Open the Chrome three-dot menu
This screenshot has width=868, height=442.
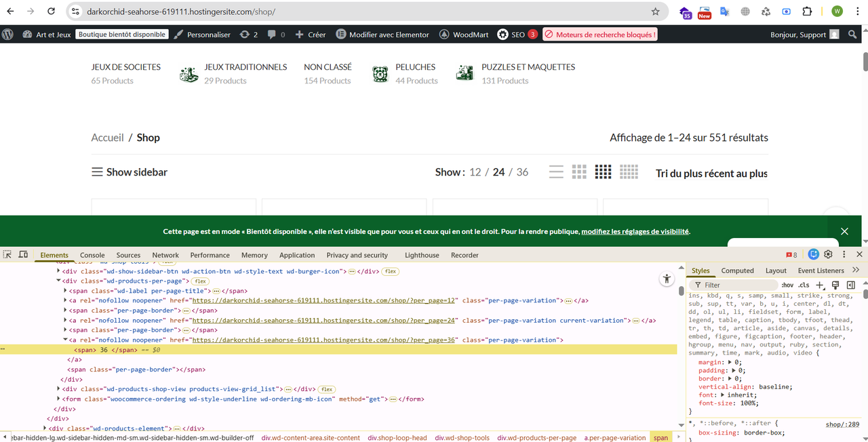tap(857, 12)
